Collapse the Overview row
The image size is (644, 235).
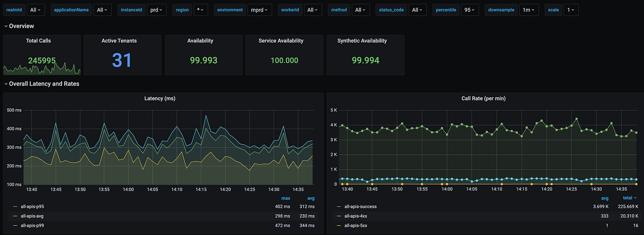tap(19, 26)
